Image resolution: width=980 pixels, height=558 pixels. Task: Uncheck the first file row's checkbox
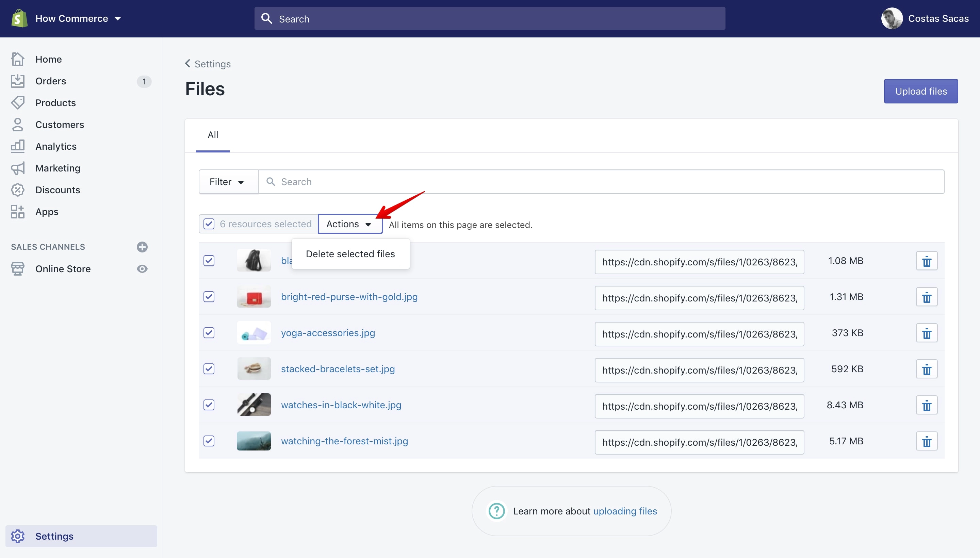pos(209,261)
